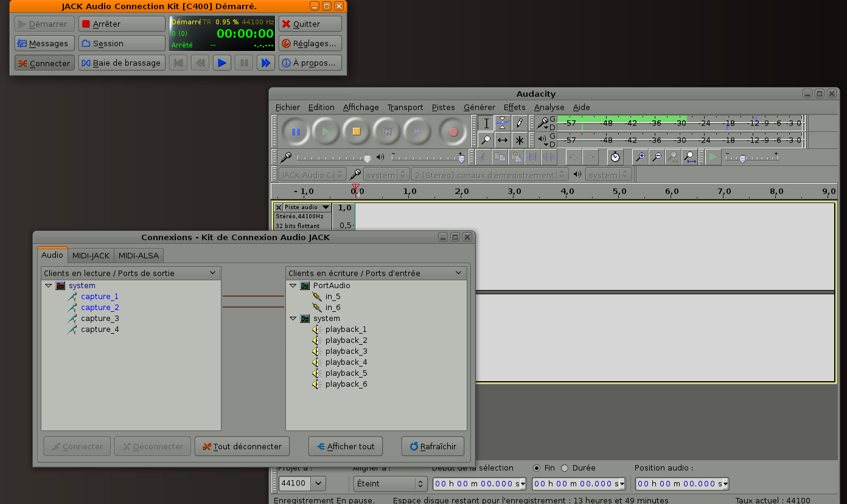Click the Audacity record button
Image resolution: width=847 pixels, height=504 pixels.
tap(453, 131)
